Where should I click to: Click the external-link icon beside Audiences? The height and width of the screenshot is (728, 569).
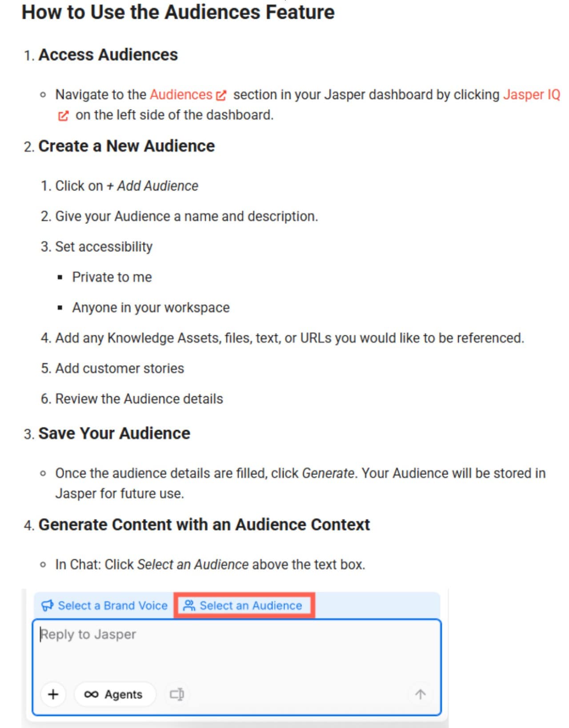point(221,95)
